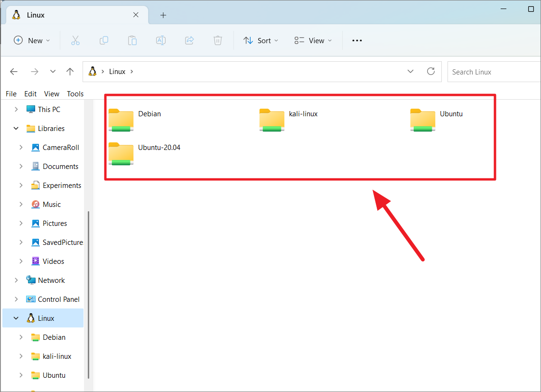The image size is (541, 392).
Task: Select CameraRoll library in sidebar
Action: (61, 147)
